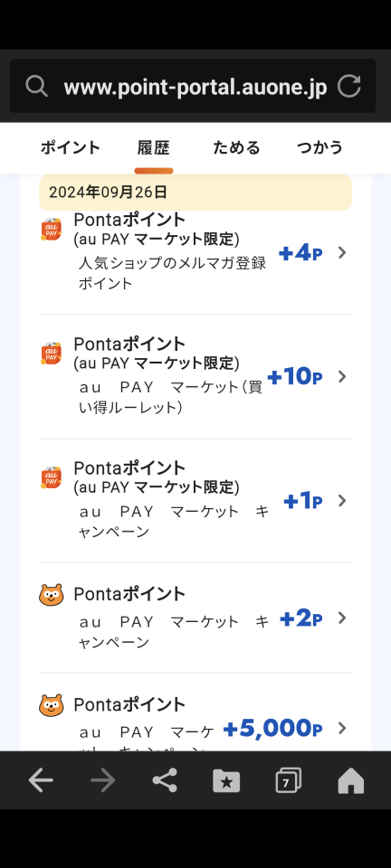Viewport: 391px width, 868px height.
Task: Switch to the ためる tab
Action: [x=236, y=147]
